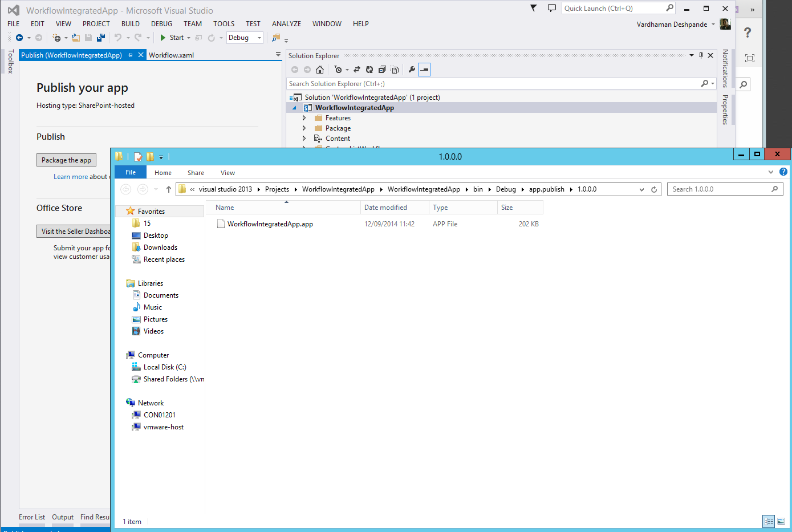Expand the Package folder node
The height and width of the screenshot is (532, 792).
(304, 128)
